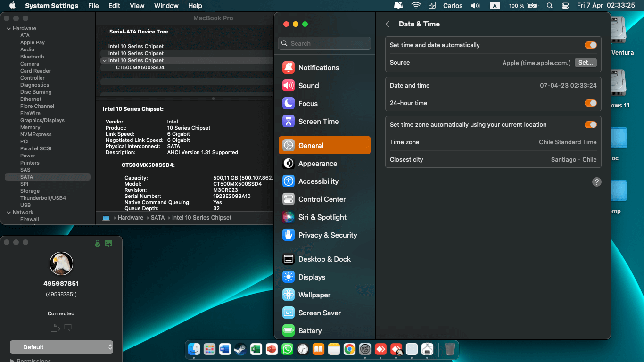
Task: Launch WhatsApp from the Dock
Action: pyautogui.click(x=287, y=349)
